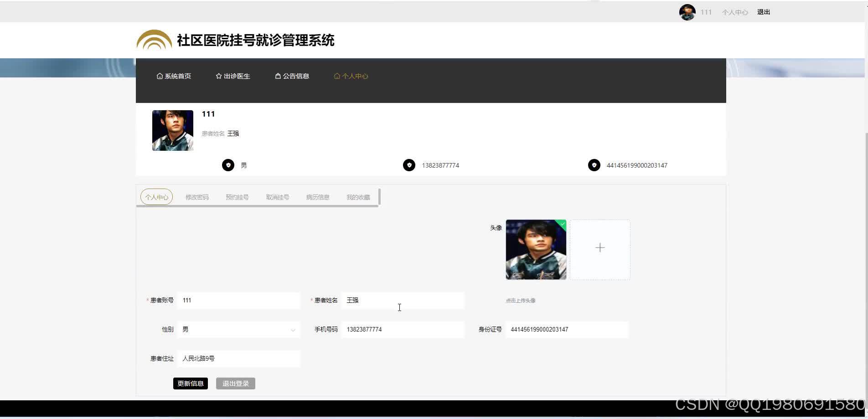Viewport: 868px width, 419px height.
Task: Click the 退出登录 button
Action: click(235, 383)
